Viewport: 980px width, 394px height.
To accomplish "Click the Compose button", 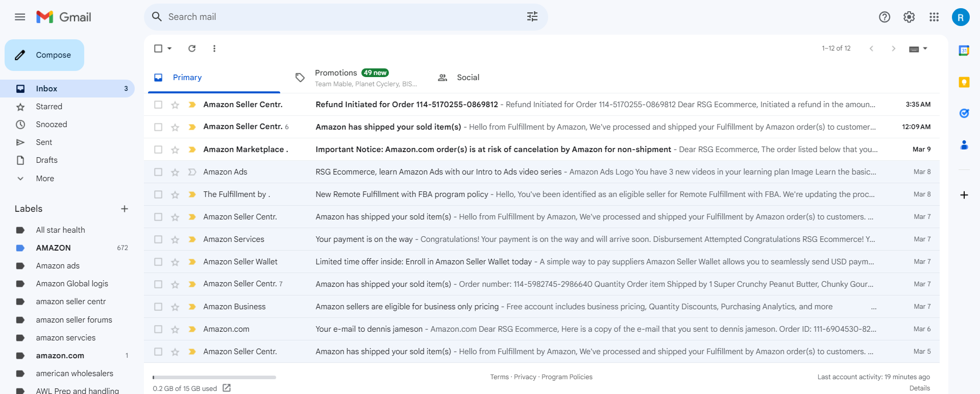I will tap(44, 55).
